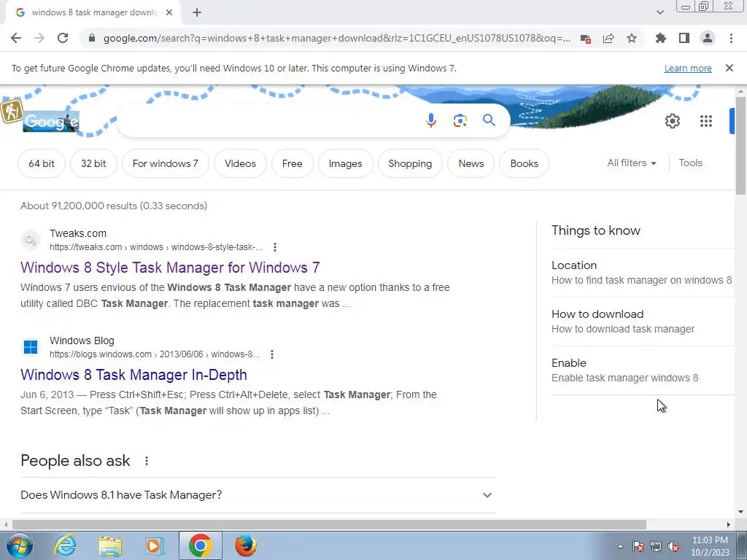747x560 pixels.
Task: Switch to Videos results
Action: 240,163
